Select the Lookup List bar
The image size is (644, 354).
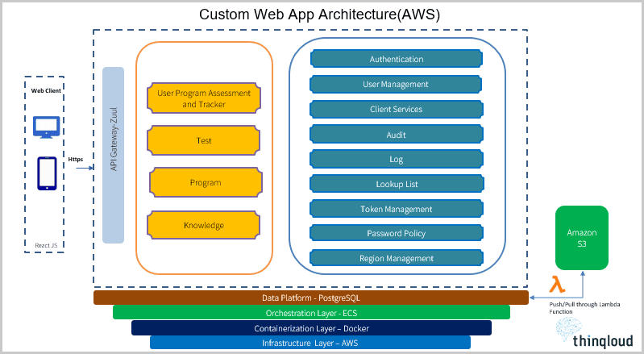tap(397, 184)
